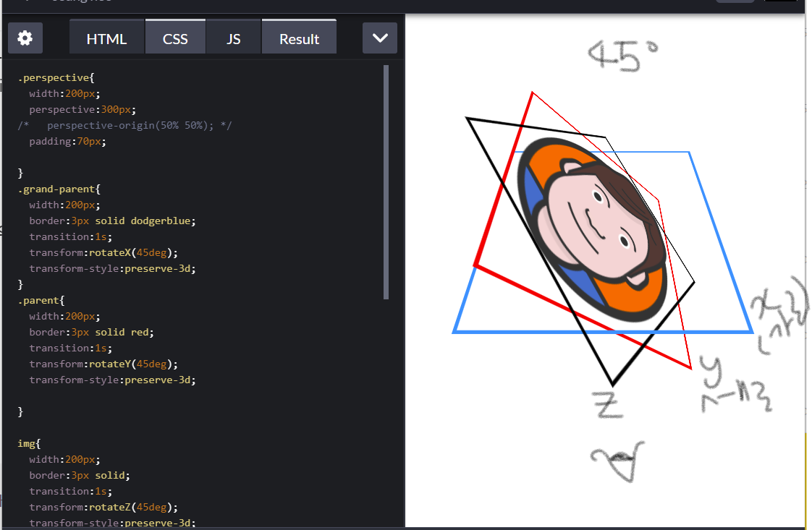Click the transform:rotateY(45deg) line
Viewport: 812px width, 530px height.
tap(103, 364)
